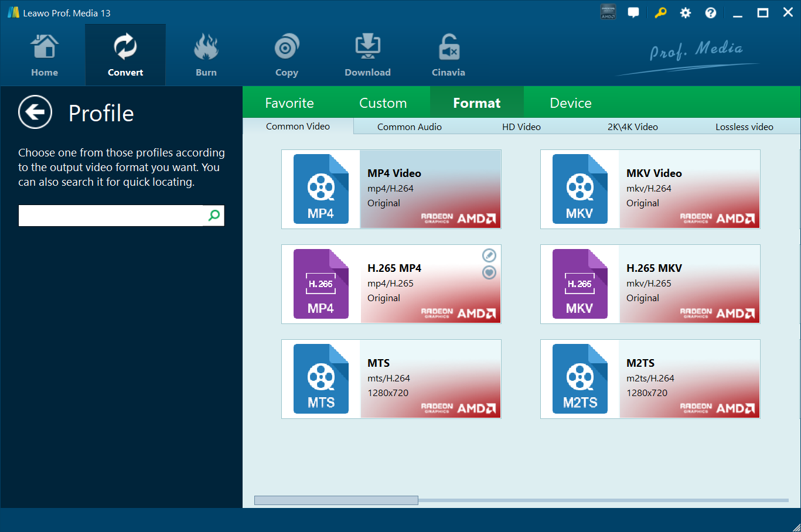Click the back arrow beside Profile
Screen dimensions: 801x532
pos(35,112)
